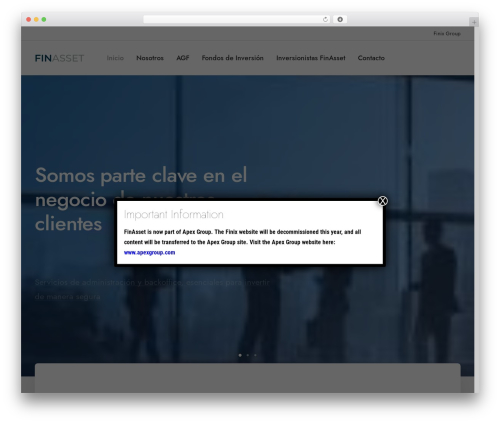Click the 'Somos parte clave en el' headline

point(141,175)
